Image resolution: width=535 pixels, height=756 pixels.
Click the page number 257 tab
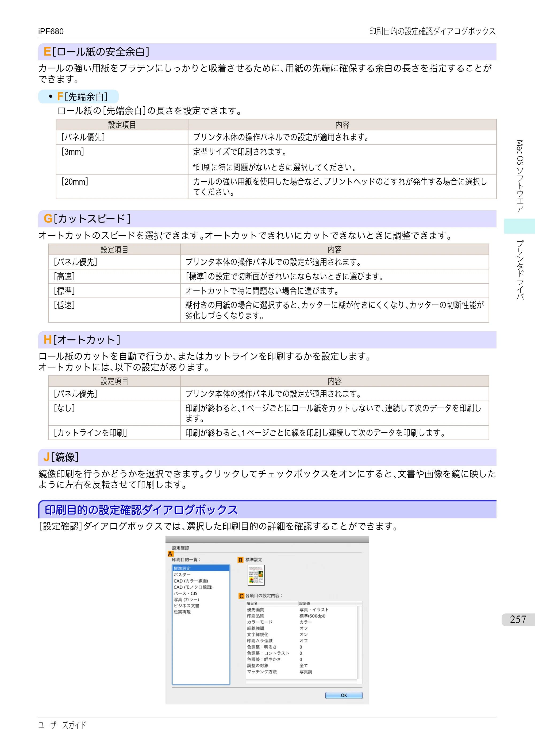518,619
